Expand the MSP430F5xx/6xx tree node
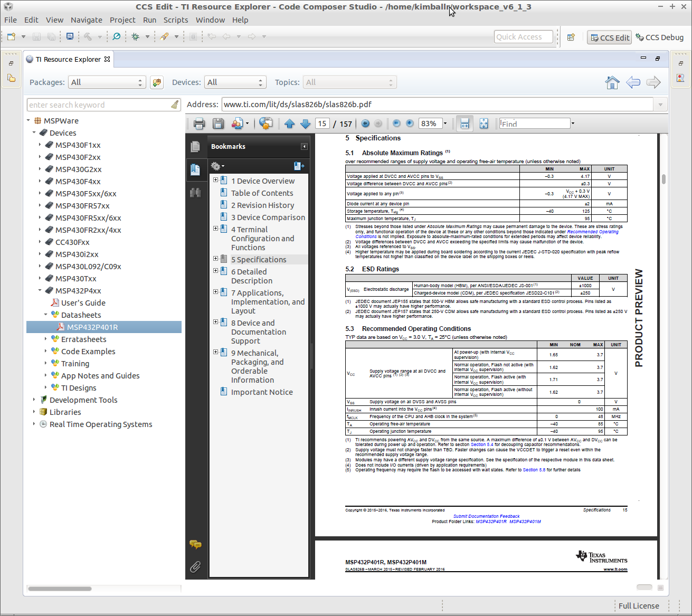 (x=40, y=193)
